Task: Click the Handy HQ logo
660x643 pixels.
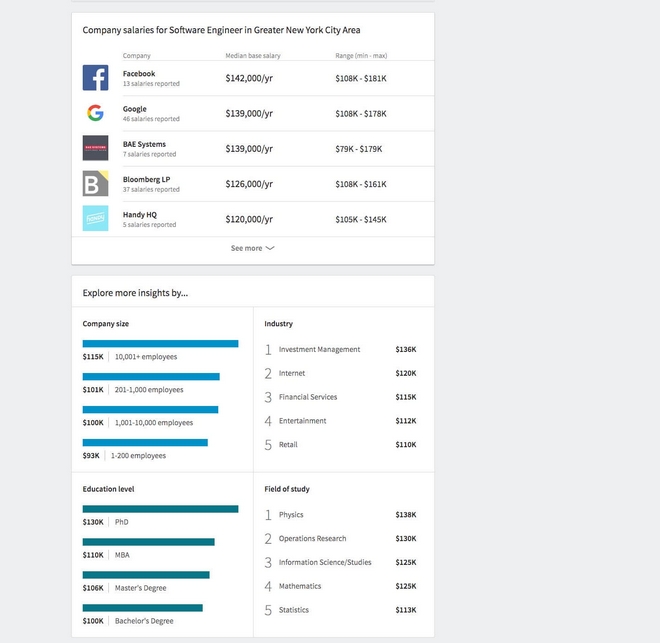Action: 95,219
